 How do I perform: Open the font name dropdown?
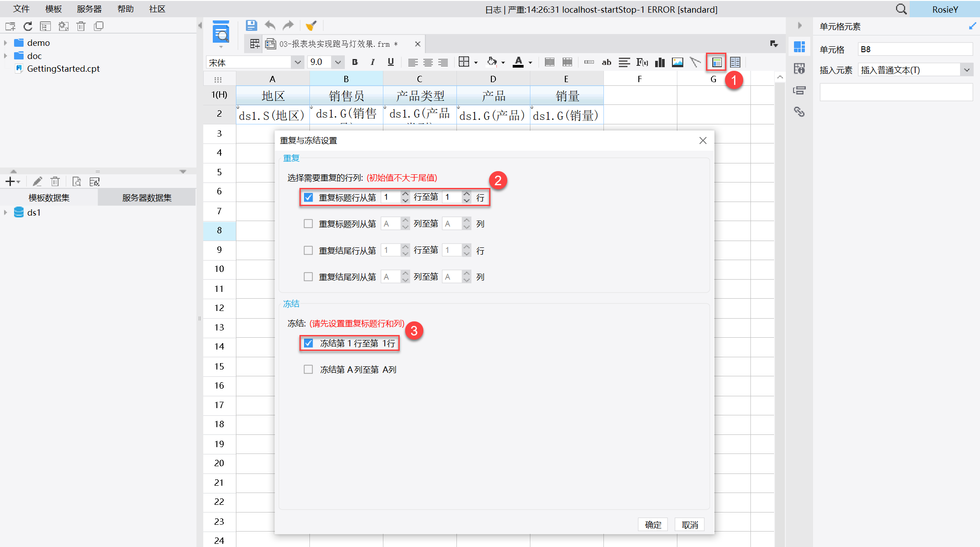[298, 62]
